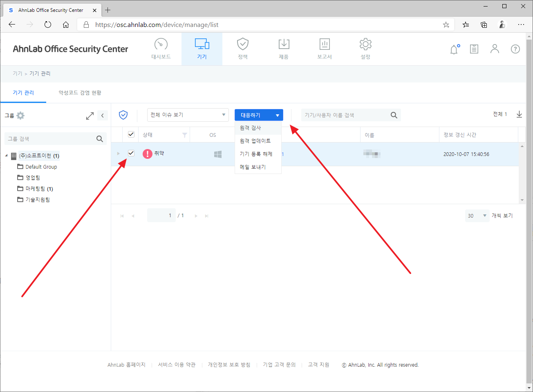Image resolution: width=533 pixels, height=392 pixels.
Task: Open the notes list icon in header
Action: 474,49
